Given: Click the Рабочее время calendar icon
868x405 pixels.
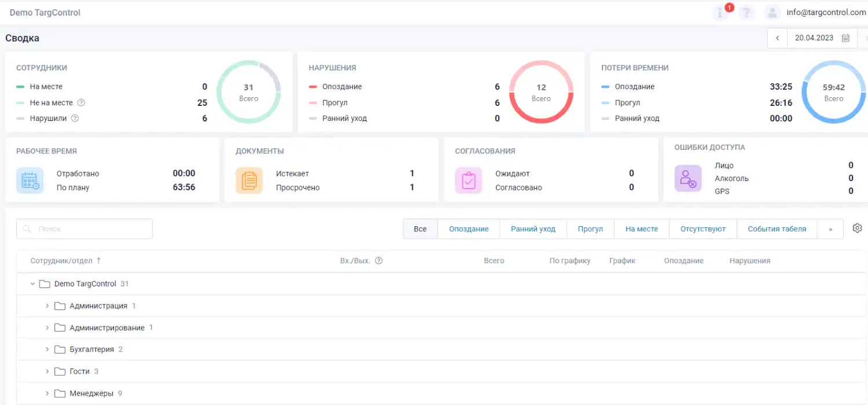Looking at the screenshot, I should 30,181.
